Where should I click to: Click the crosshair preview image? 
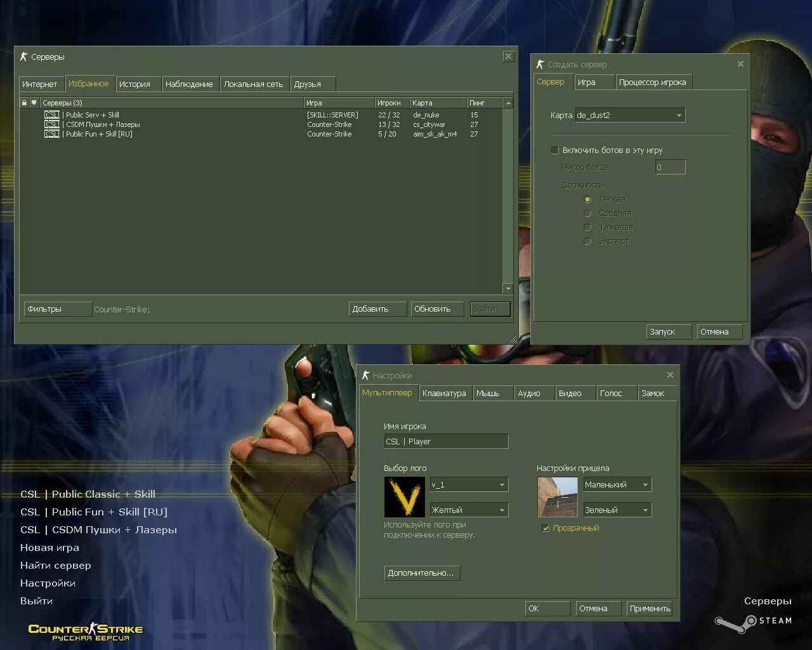pos(557,497)
